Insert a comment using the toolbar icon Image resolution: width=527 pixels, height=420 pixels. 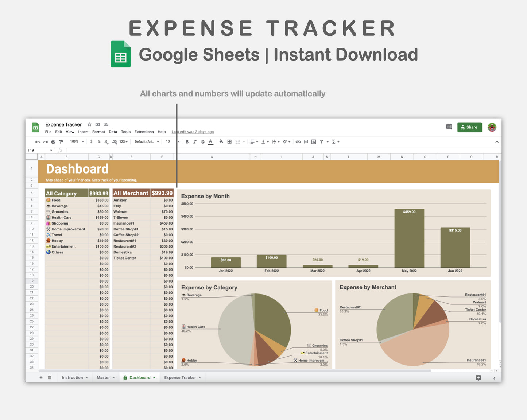point(306,141)
